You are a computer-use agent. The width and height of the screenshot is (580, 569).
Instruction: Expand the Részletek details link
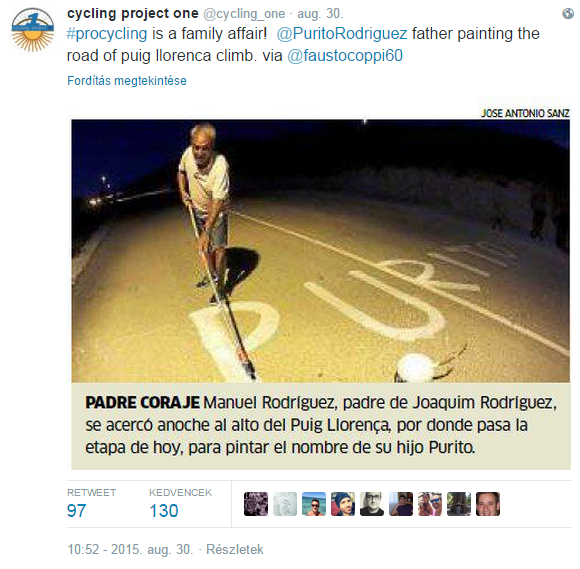click(235, 549)
